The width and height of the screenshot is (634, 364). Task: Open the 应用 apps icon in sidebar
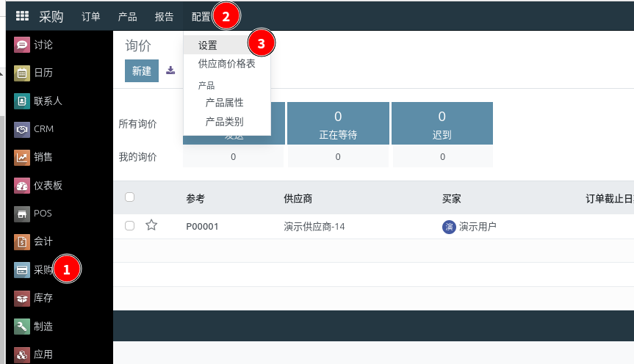[x=22, y=354]
